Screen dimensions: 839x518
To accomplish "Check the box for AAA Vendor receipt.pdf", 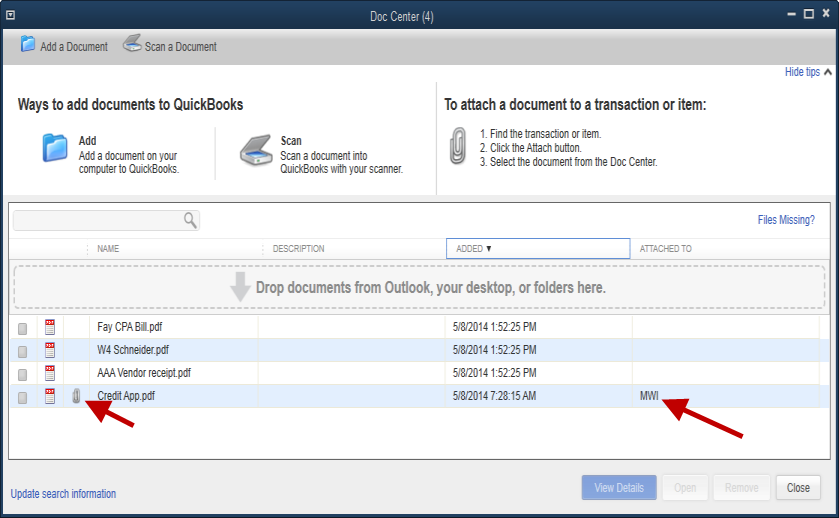I will tap(22, 375).
